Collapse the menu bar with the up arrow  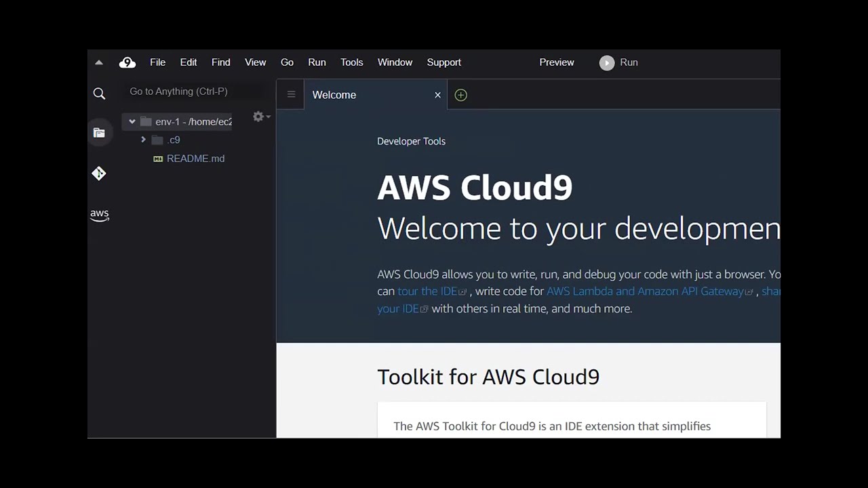pyautogui.click(x=99, y=62)
